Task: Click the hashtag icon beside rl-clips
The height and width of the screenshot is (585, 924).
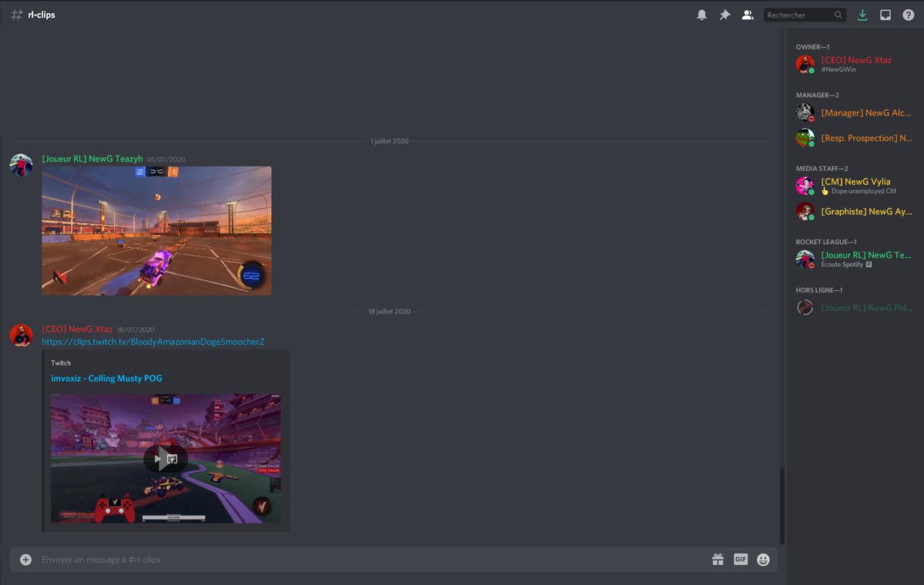Action: pos(16,15)
